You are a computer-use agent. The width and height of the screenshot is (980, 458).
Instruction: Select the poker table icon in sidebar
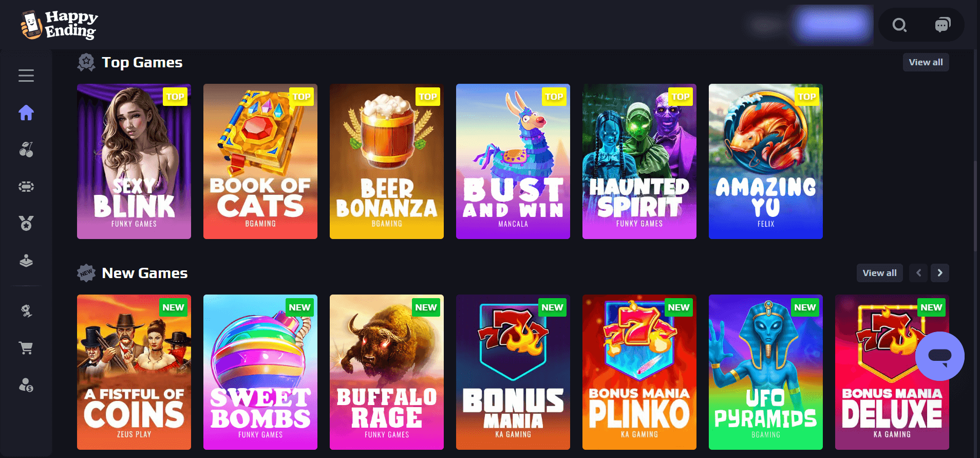tap(26, 187)
